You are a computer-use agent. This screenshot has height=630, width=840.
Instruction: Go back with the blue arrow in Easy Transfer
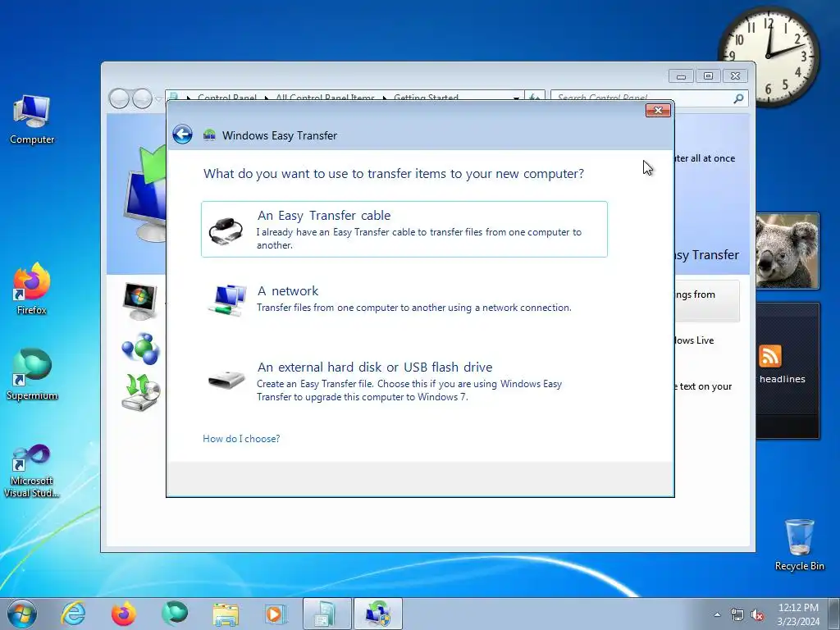(x=183, y=134)
